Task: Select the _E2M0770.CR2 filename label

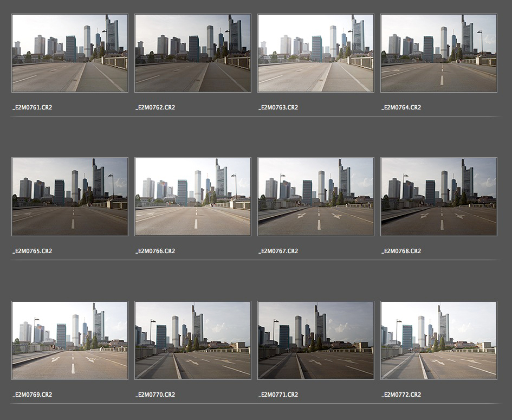Action: [x=155, y=395]
